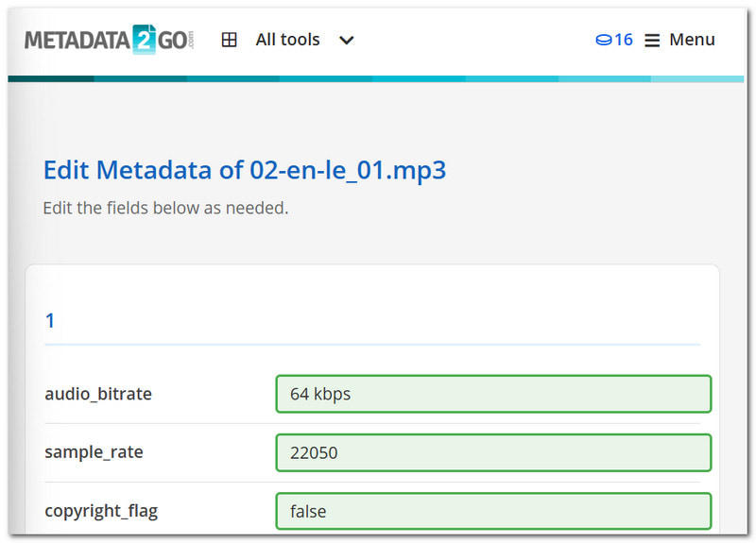Click the audio_bitrate label
The height and width of the screenshot is (543, 756).
(x=98, y=394)
